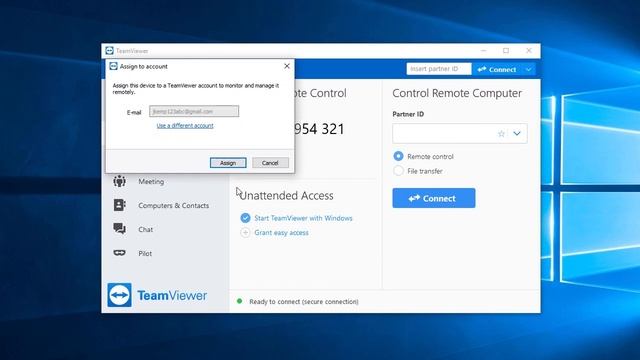Click the Grant easy access plus icon
This screenshot has height=360, width=640.
click(245, 233)
